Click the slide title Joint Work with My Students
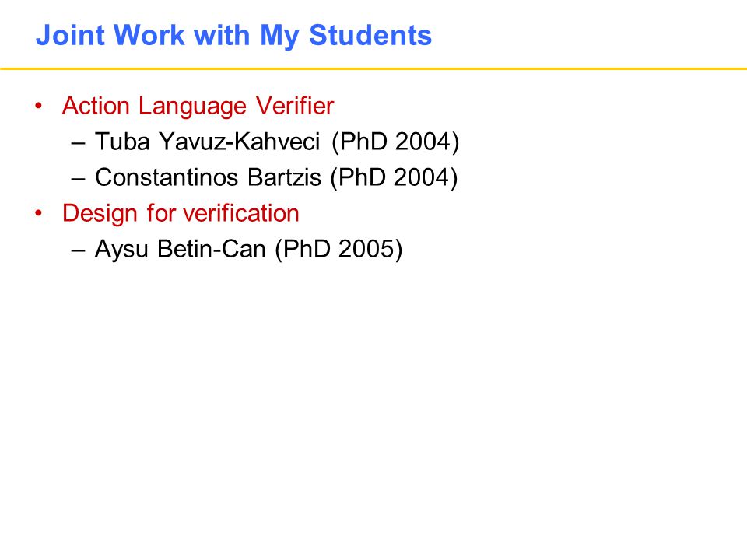The width and height of the screenshot is (747, 560). pos(233,37)
